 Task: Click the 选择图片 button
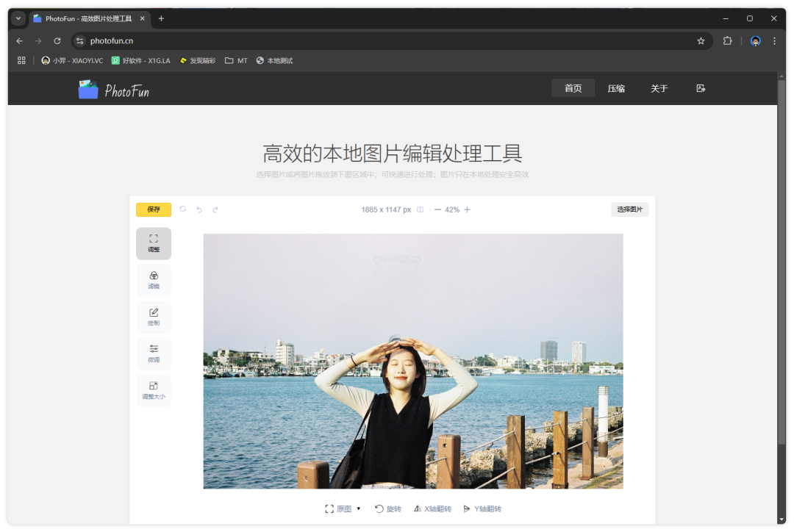point(629,209)
